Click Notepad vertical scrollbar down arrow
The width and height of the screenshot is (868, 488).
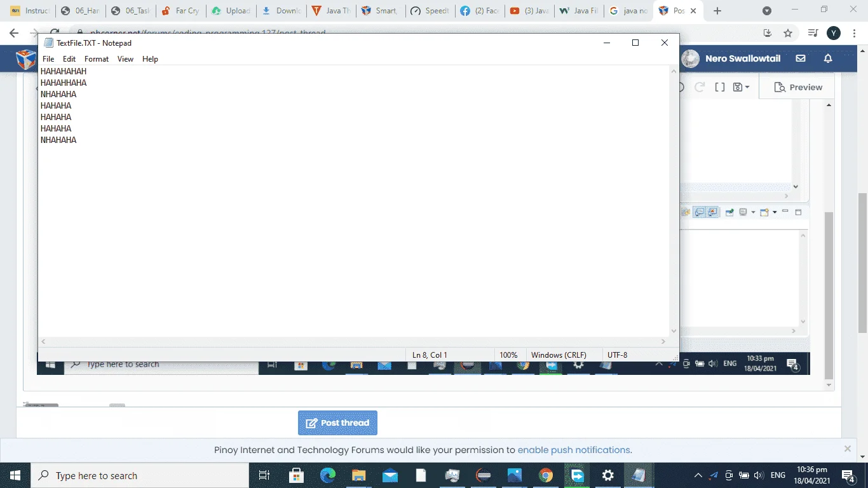[x=674, y=331]
